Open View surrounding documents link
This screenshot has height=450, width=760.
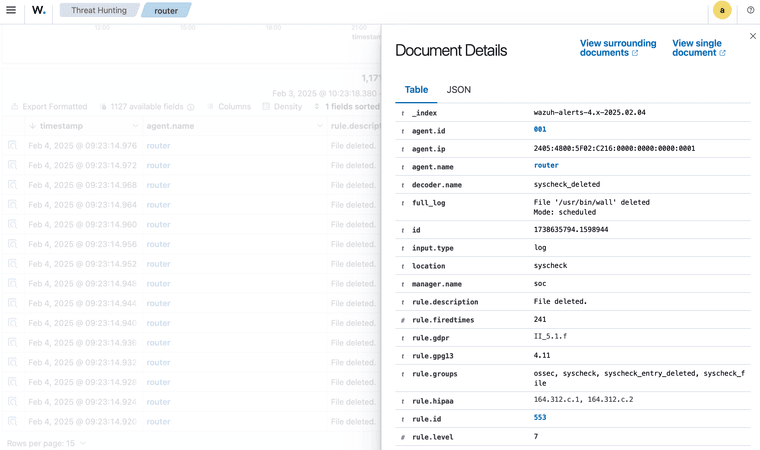[x=618, y=48]
